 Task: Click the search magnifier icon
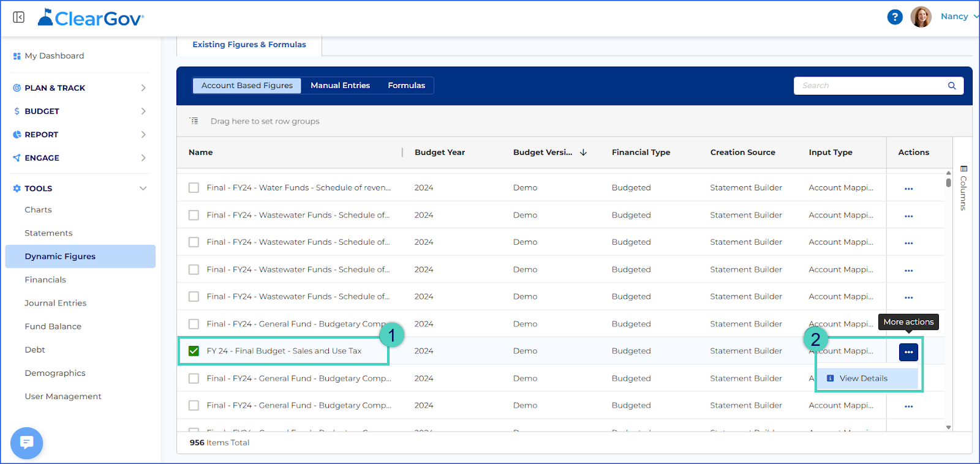point(952,86)
